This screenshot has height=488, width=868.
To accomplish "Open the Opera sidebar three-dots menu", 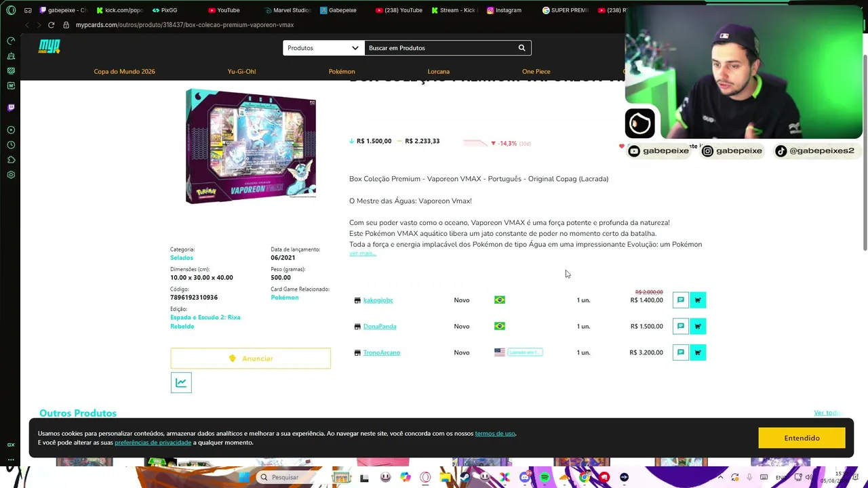I will (11, 460).
